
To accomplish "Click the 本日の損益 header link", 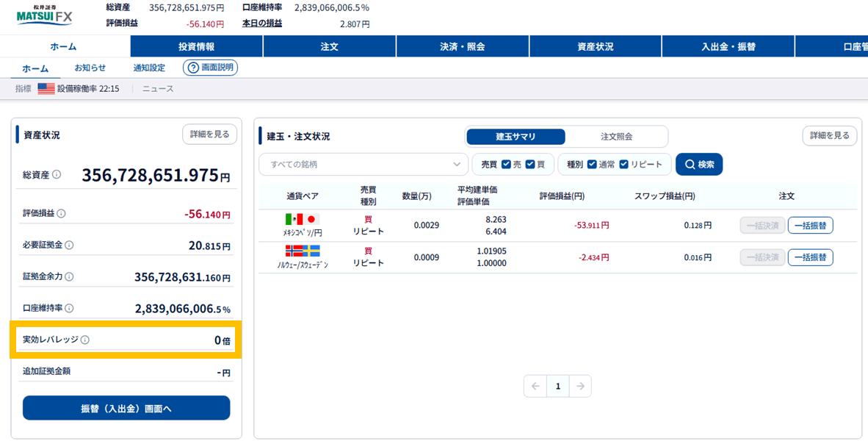I will (262, 24).
